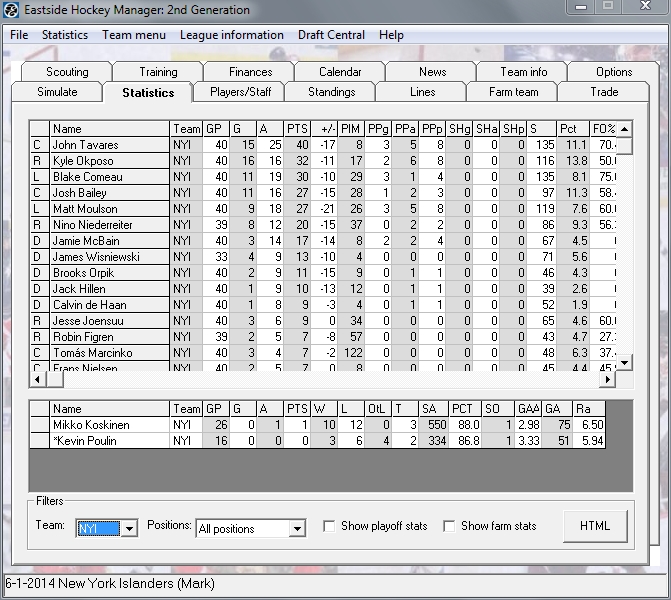Switch to the Finances tab
Screen dimensions: 671x600
(250, 71)
